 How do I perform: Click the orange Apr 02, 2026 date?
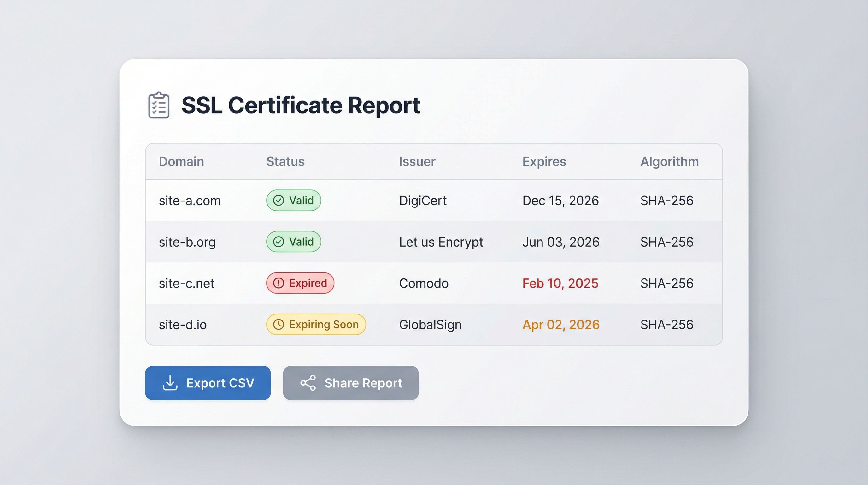(x=561, y=325)
